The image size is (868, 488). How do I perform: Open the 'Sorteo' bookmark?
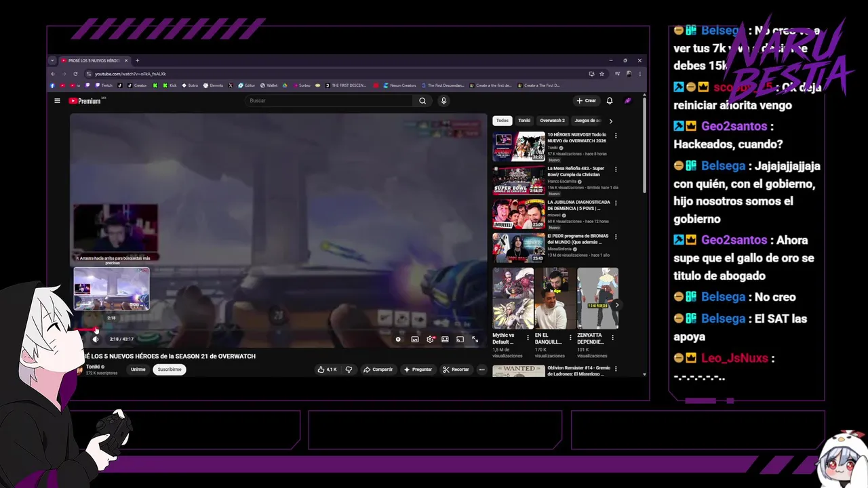point(301,85)
